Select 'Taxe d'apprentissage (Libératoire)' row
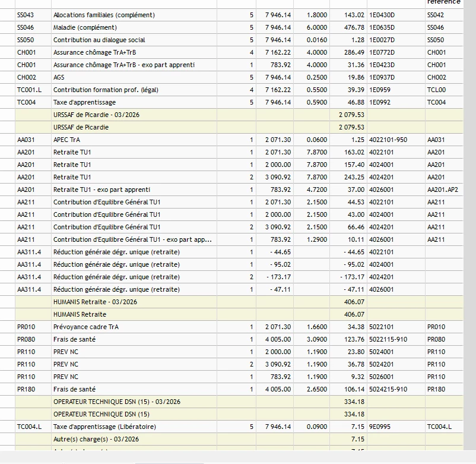Viewport: 476px width, 464px height. pyautogui.click(x=104, y=427)
